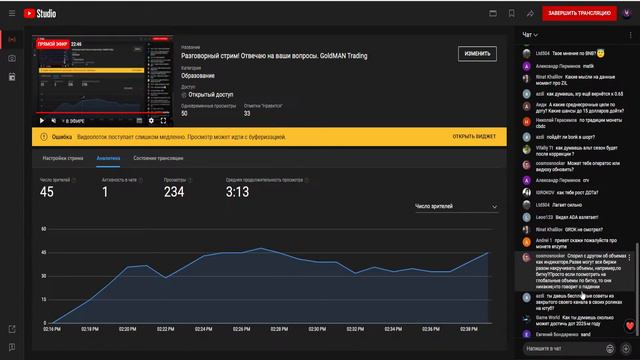Click the ИЗМЕНИТЬ button
This screenshot has width=640, height=360.
tap(477, 53)
